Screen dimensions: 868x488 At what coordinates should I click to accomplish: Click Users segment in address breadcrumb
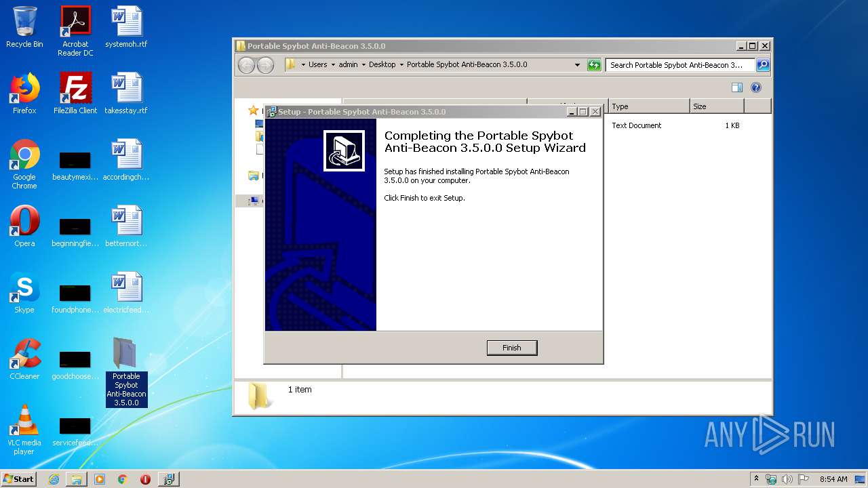317,64
